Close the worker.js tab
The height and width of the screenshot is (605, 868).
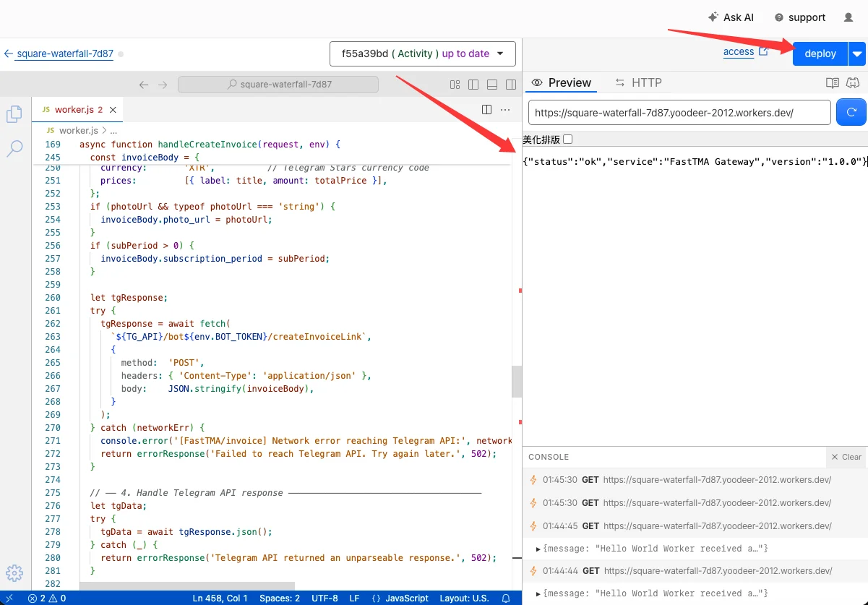click(x=113, y=110)
